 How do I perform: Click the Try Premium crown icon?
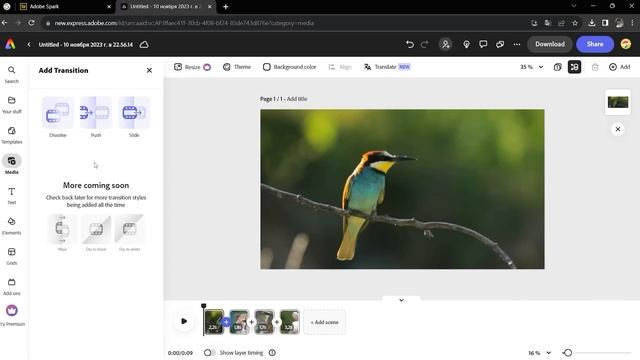pyautogui.click(x=12, y=311)
